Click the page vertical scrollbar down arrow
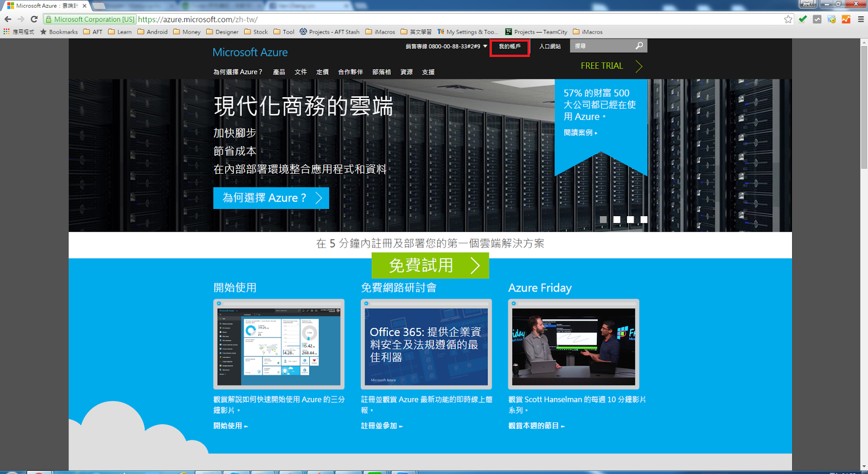Viewport: 868px width, 474px height. [x=864, y=466]
